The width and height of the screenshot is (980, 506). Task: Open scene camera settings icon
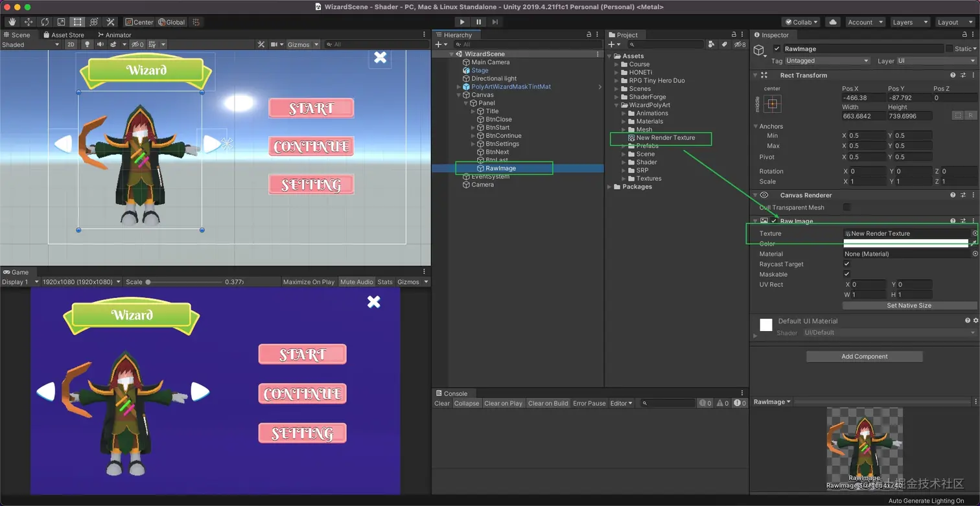(275, 45)
